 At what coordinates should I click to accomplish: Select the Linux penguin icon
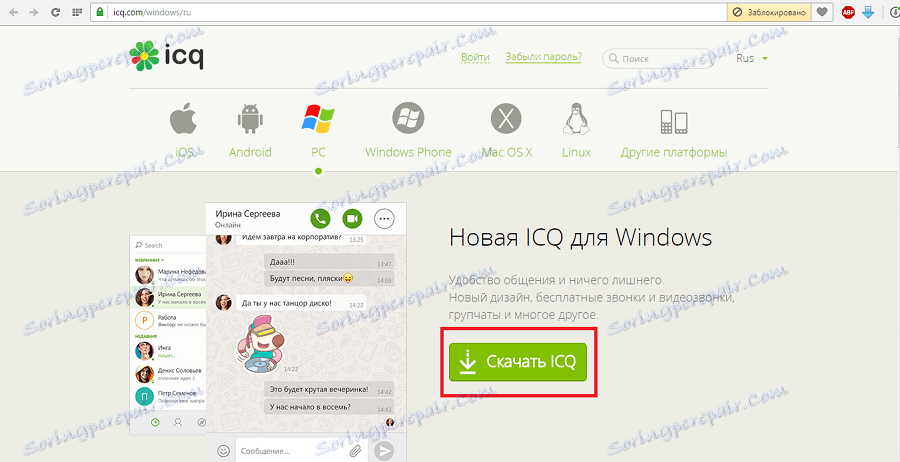(x=576, y=119)
